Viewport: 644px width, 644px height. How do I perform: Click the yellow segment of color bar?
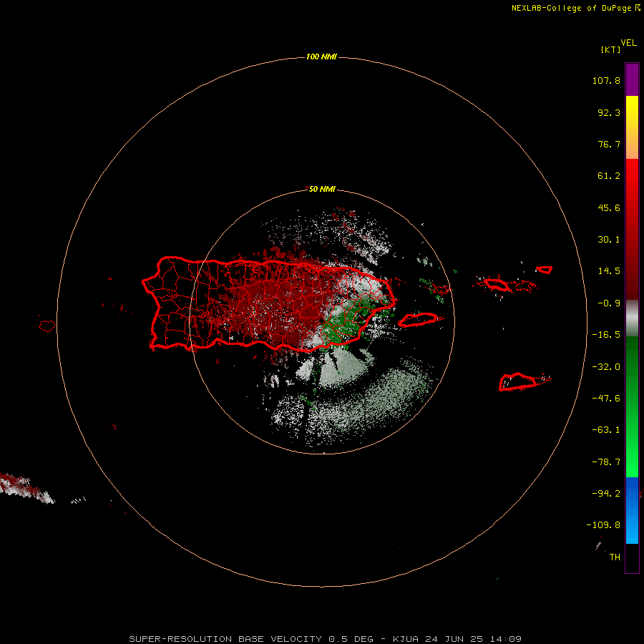[x=632, y=127]
